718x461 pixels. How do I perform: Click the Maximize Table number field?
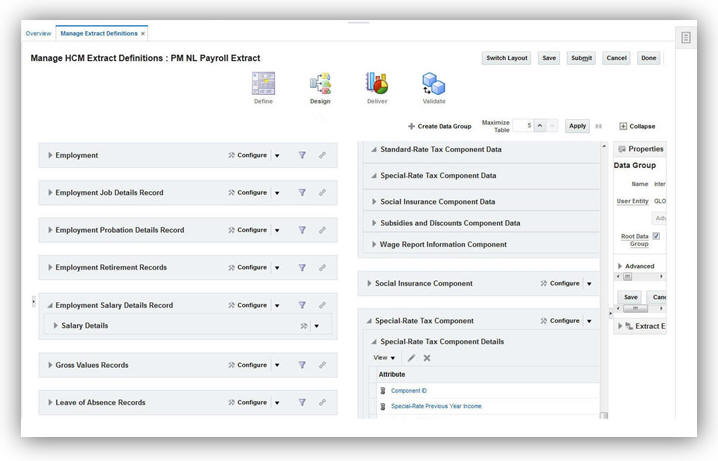click(523, 125)
